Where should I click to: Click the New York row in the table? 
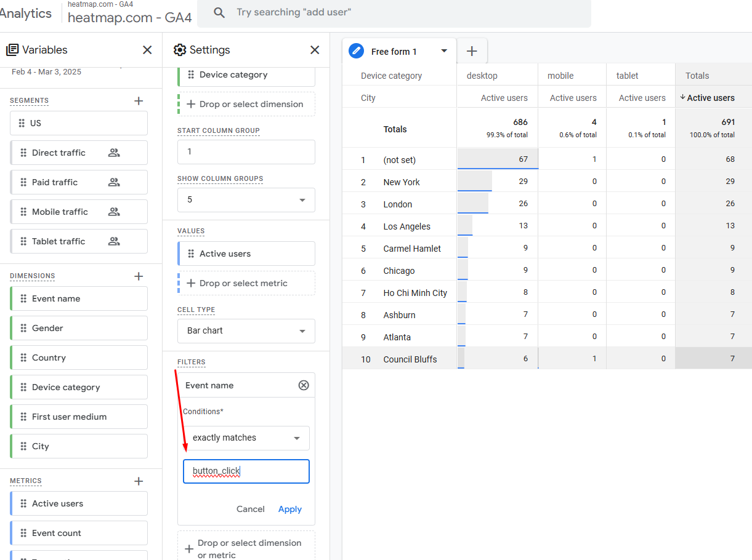tap(547, 182)
